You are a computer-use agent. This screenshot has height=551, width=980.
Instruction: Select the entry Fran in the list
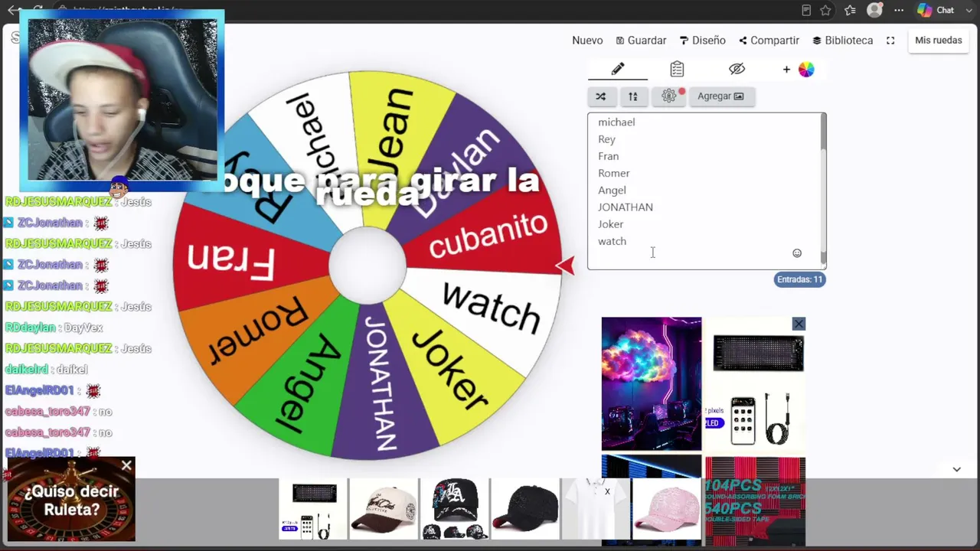tap(609, 156)
